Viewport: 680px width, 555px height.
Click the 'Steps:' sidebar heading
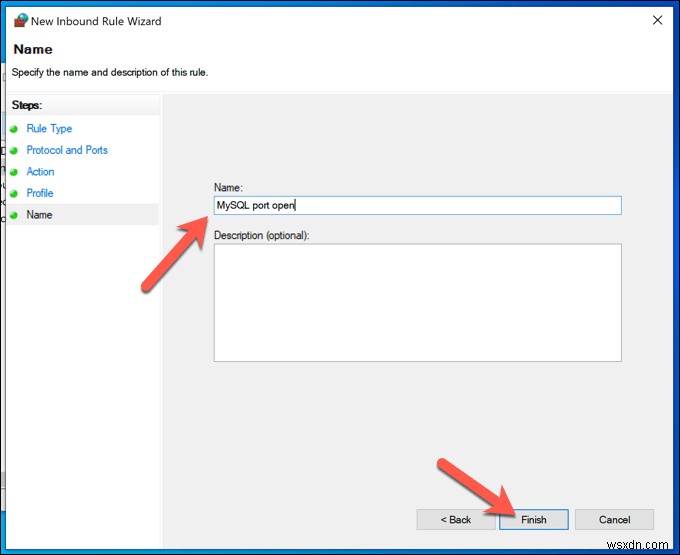(x=27, y=105)
